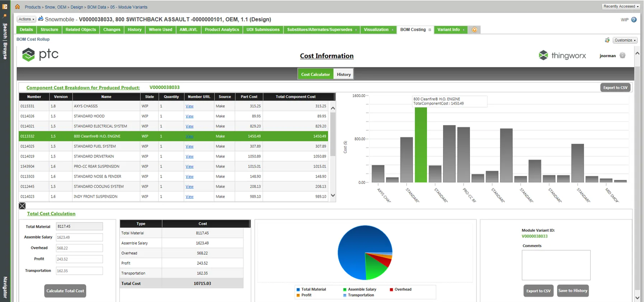Click the tab set icon left of Customize
644x302 pixels.
tap(607, 40)
